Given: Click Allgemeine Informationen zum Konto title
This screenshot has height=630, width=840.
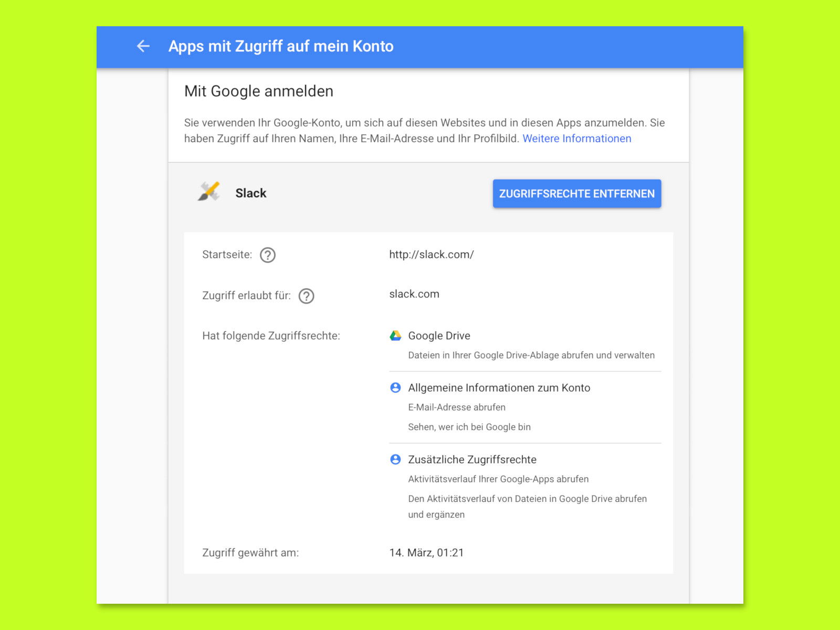Looking at the screenshot, I should tap(499, 388).
